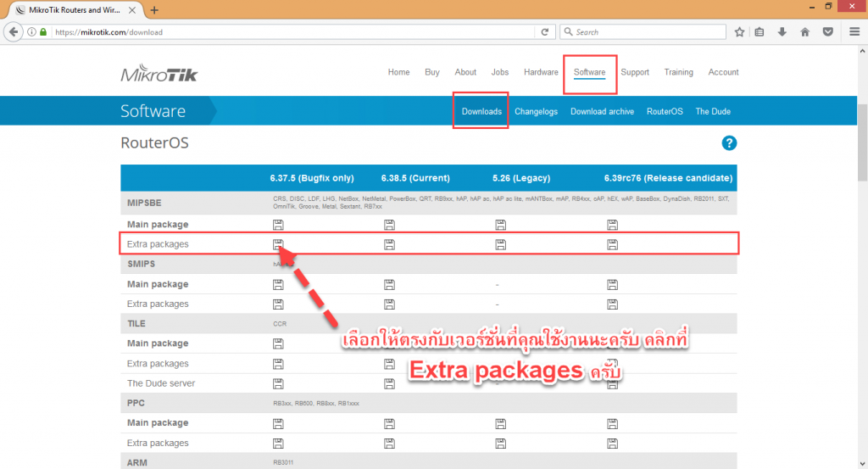Screen dimensions: 868x469
Task: Download MIPSBE Main package 6.38.5 Current
Action: (389, 224)
